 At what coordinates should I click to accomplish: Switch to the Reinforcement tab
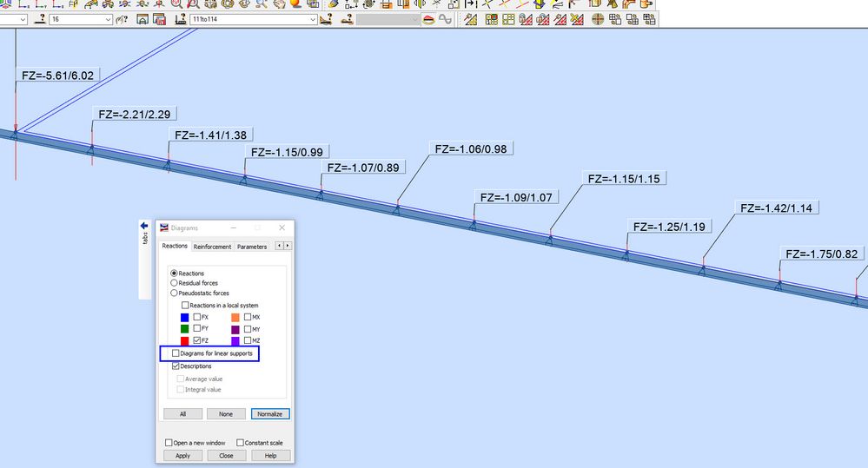(x=212, y=247)
